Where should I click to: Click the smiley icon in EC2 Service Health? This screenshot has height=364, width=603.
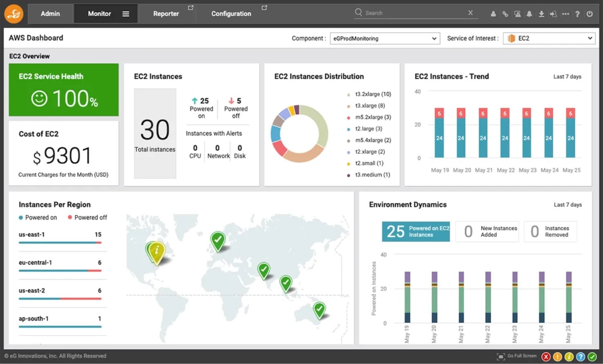coord(39,98)
